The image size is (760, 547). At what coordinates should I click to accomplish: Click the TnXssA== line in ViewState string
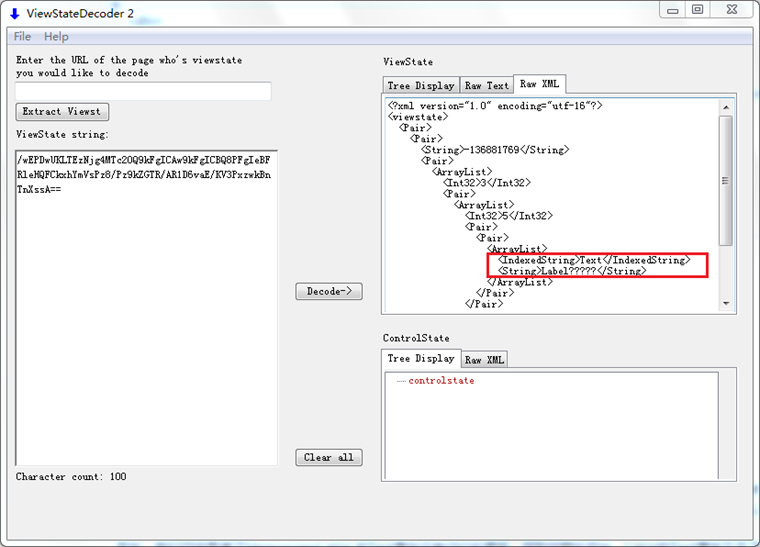(39, 189)
